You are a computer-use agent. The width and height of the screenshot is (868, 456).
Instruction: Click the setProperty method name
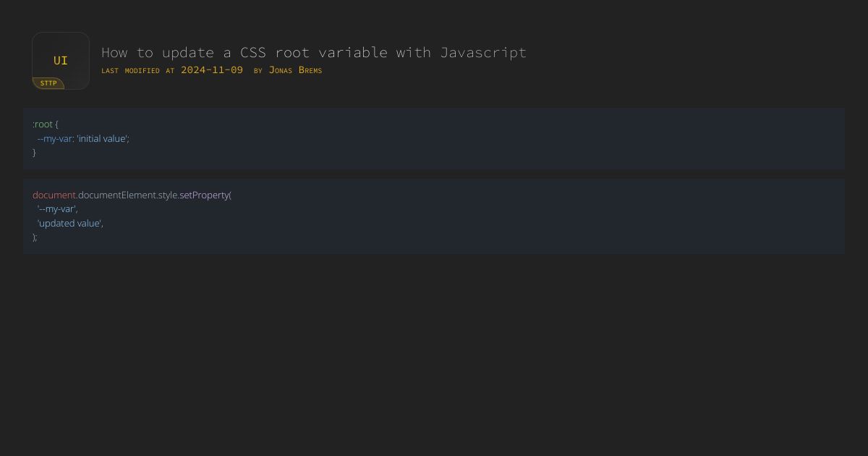click(x=203, y=195)
